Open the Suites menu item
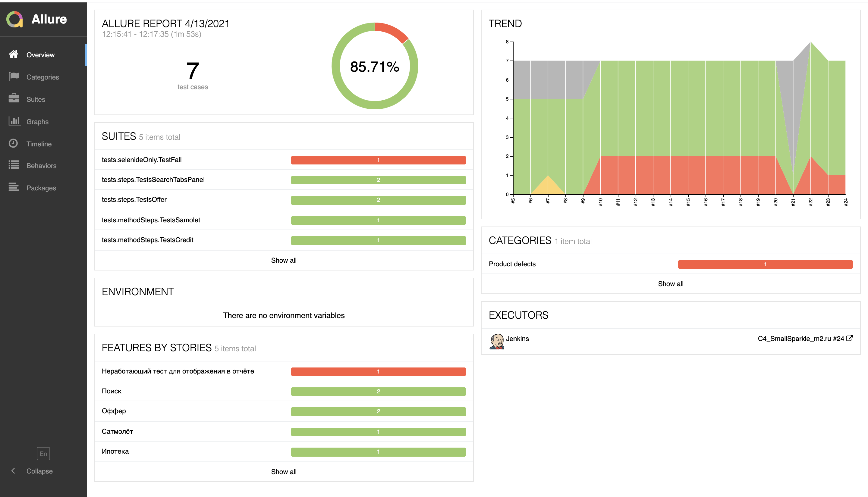 point(43,99)
